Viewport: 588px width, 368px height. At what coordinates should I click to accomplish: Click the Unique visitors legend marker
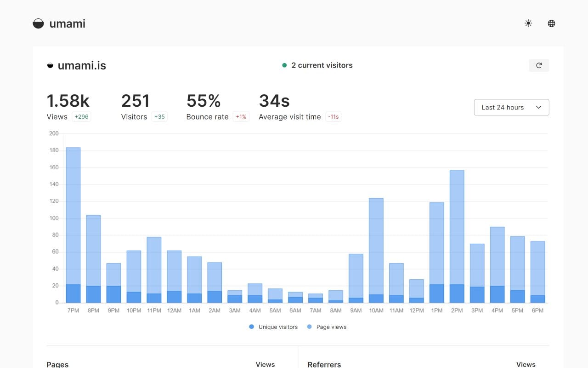pyautogui.click(x=251, y=327)
